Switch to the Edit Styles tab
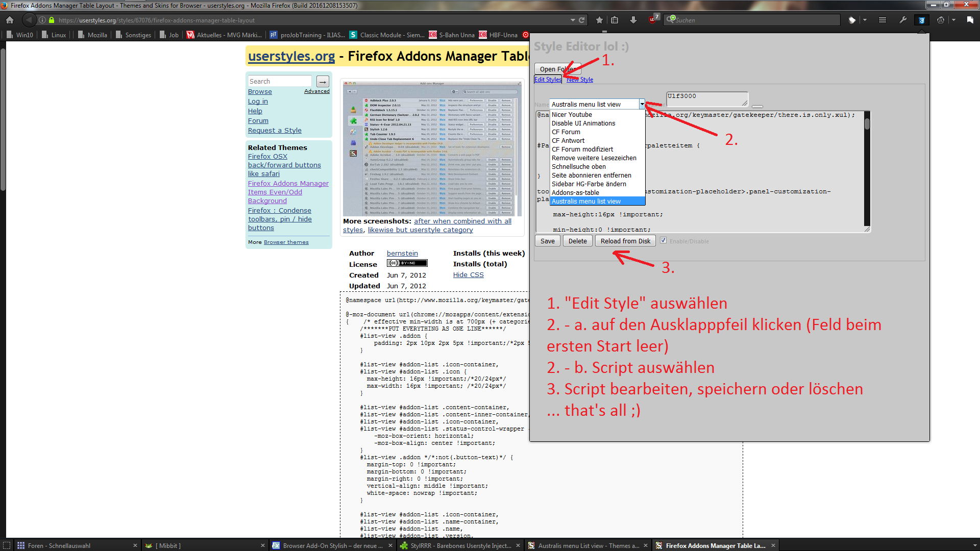Image resolution: width=980 pixels, height=551 pixels. point(548,80)
